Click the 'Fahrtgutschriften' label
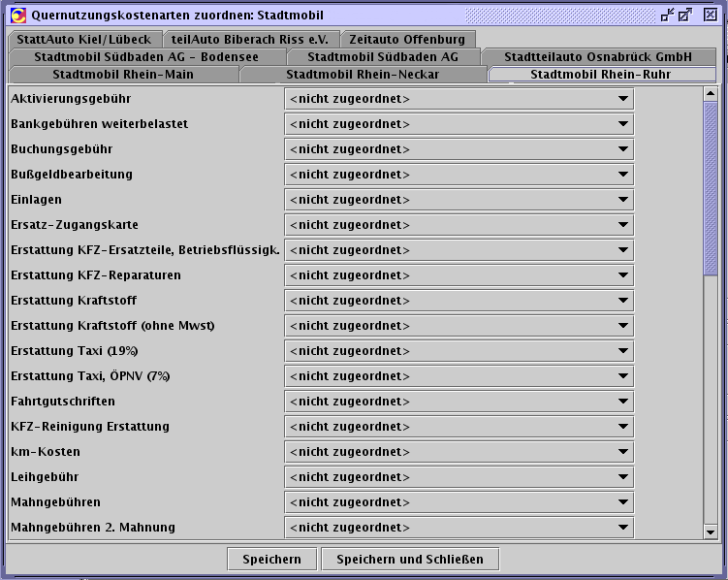 [63, 402]
